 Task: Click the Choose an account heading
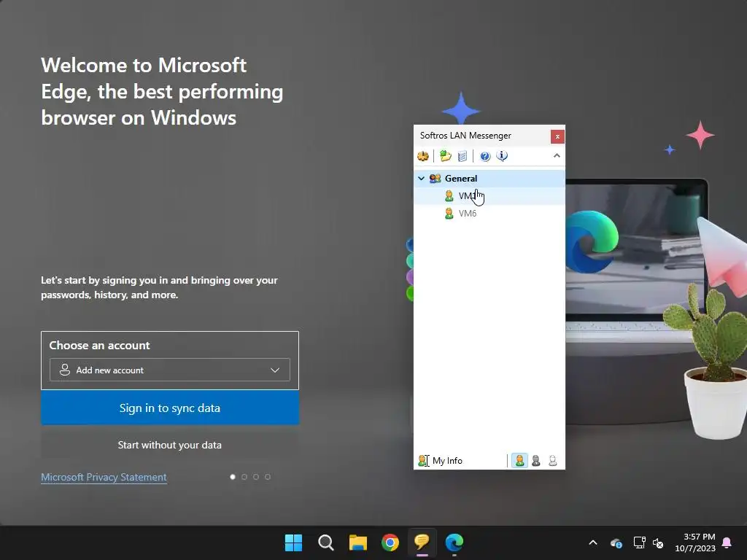tap(99, 345)
